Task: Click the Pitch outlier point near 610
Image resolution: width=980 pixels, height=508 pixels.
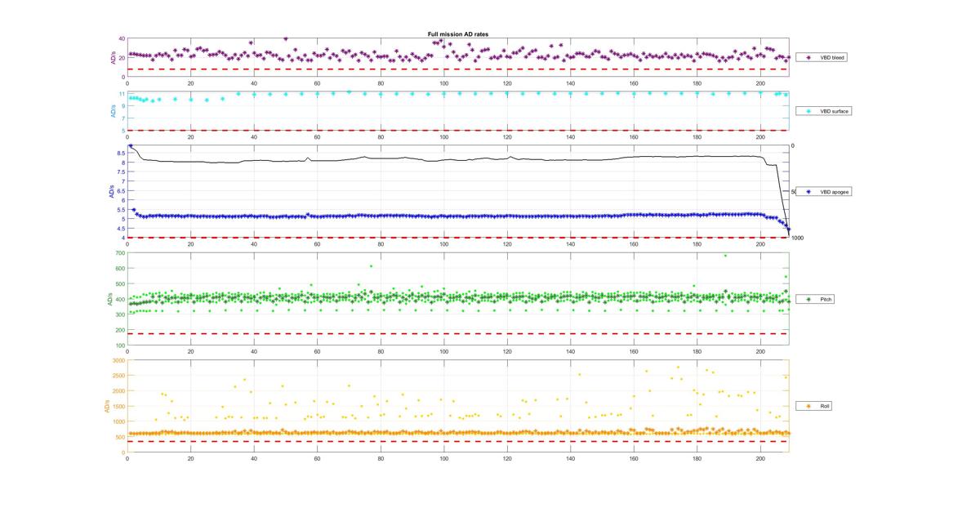Action: coord(371,266)
